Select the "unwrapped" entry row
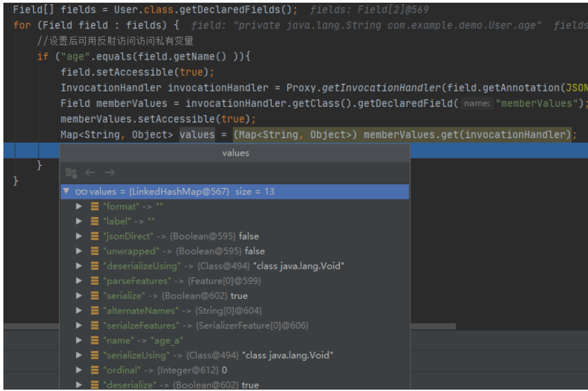 tap(184, 251)
